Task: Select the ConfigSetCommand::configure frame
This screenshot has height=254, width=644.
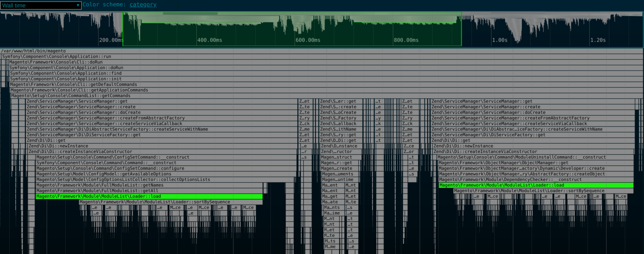Action: (x=166, y=169)
